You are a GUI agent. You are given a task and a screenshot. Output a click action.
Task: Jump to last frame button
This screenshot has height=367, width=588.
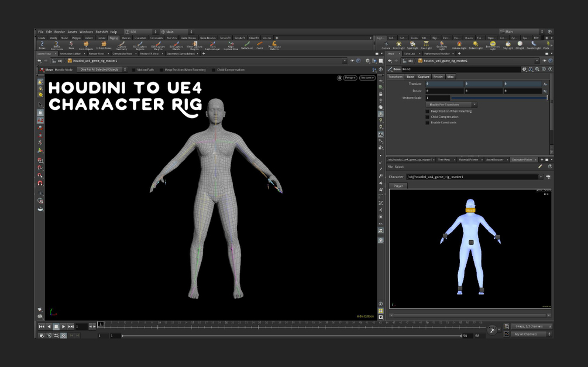(70, 327)
